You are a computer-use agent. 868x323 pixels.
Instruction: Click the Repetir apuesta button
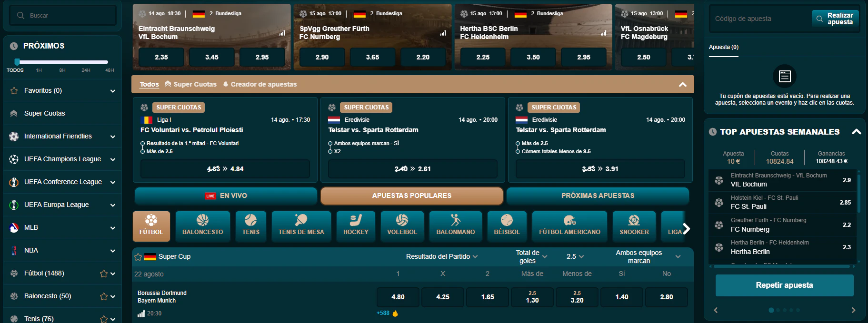point(784,285)
